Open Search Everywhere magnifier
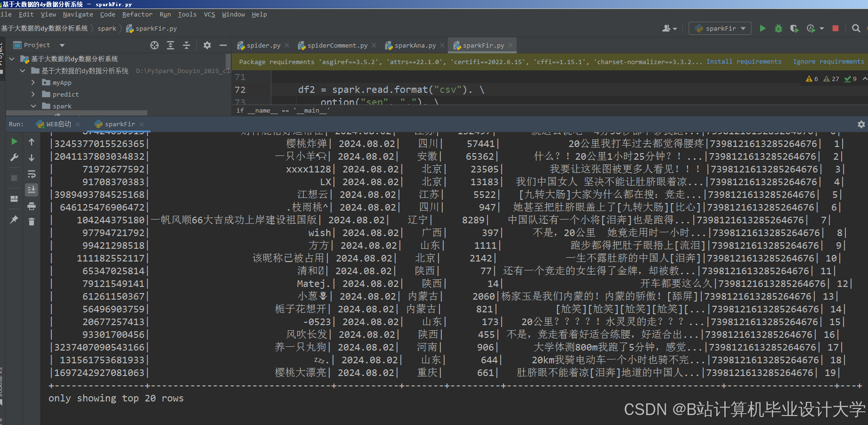Image resolution: width=868 pixels, height=425 pixels. click(x=857, y=28)
